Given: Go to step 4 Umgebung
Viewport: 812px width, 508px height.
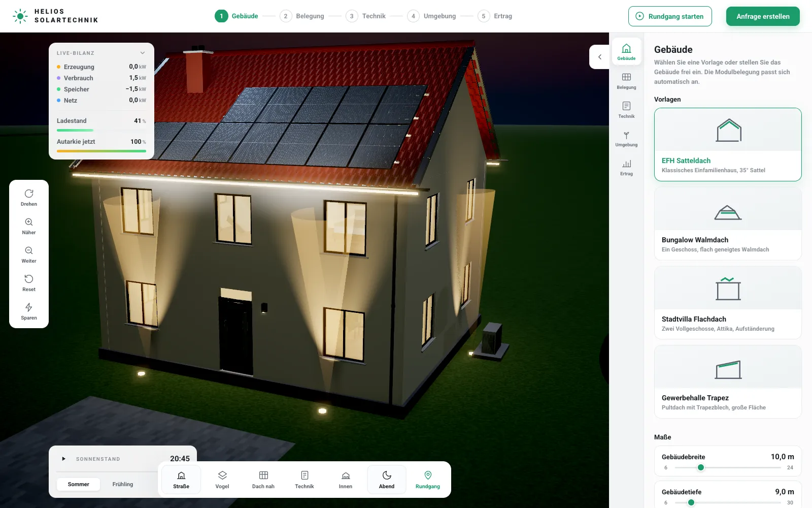Looking at the screenshot, I should coord(431,16).
